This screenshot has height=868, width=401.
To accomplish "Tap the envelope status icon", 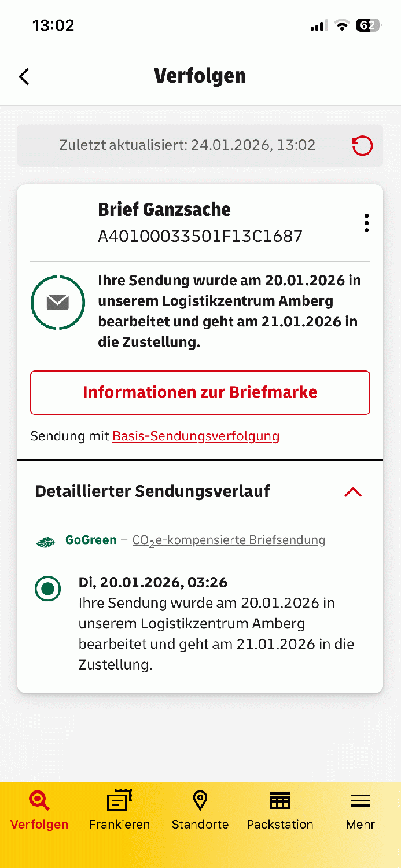I will coord(58,303).
